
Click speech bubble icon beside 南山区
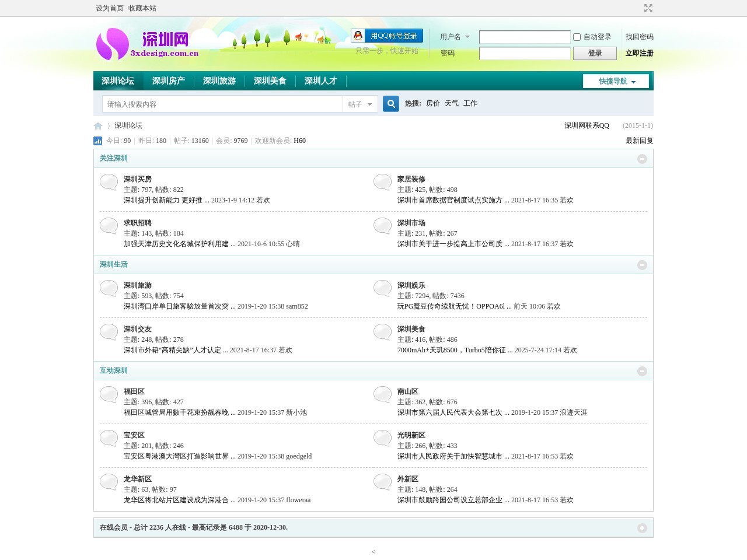[382, 394]
